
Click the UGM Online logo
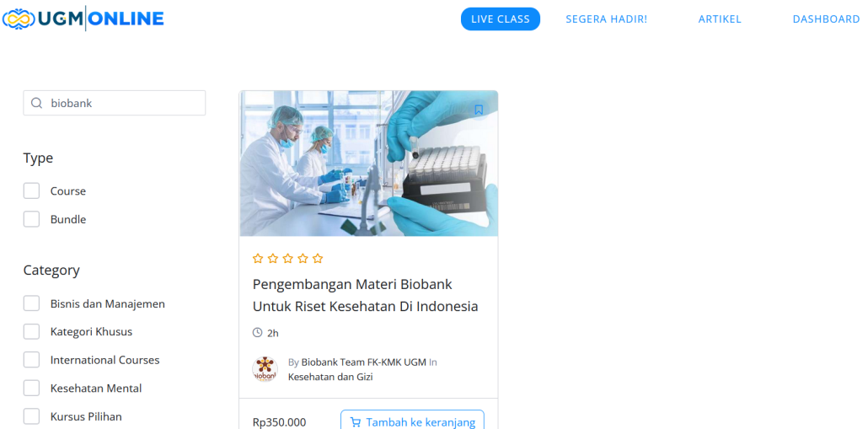[x=83, y=19]
